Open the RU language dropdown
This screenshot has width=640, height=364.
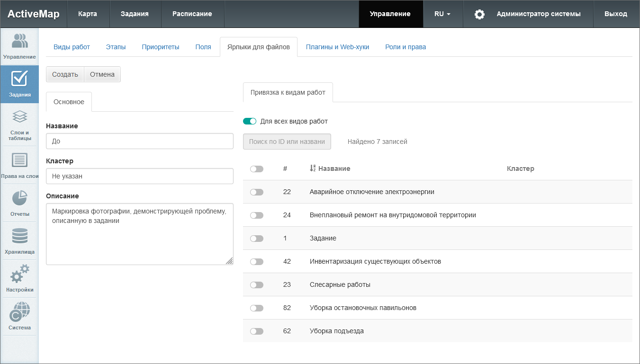point(442,14)
